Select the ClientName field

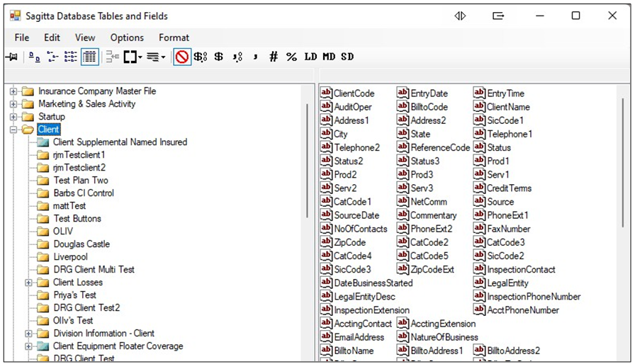click(508, 107)
